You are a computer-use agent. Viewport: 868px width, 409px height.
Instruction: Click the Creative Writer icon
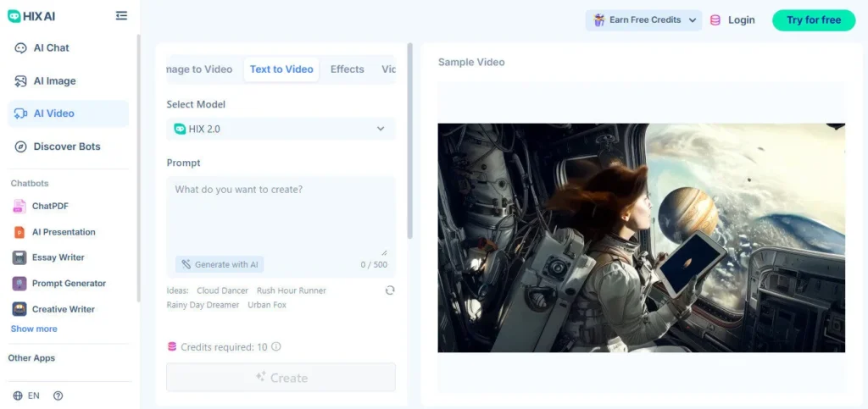pyautogui.click(x=19, y=309)
